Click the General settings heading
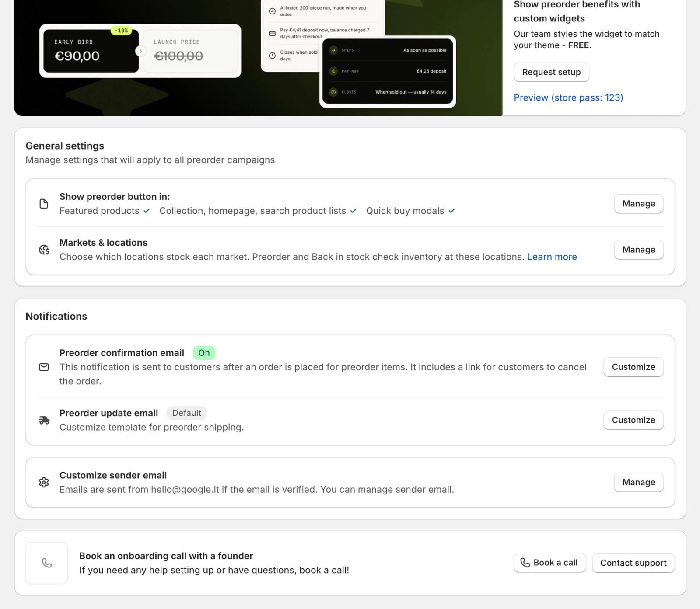The height and width of the screenshot is (609, 700). [65, 146]
